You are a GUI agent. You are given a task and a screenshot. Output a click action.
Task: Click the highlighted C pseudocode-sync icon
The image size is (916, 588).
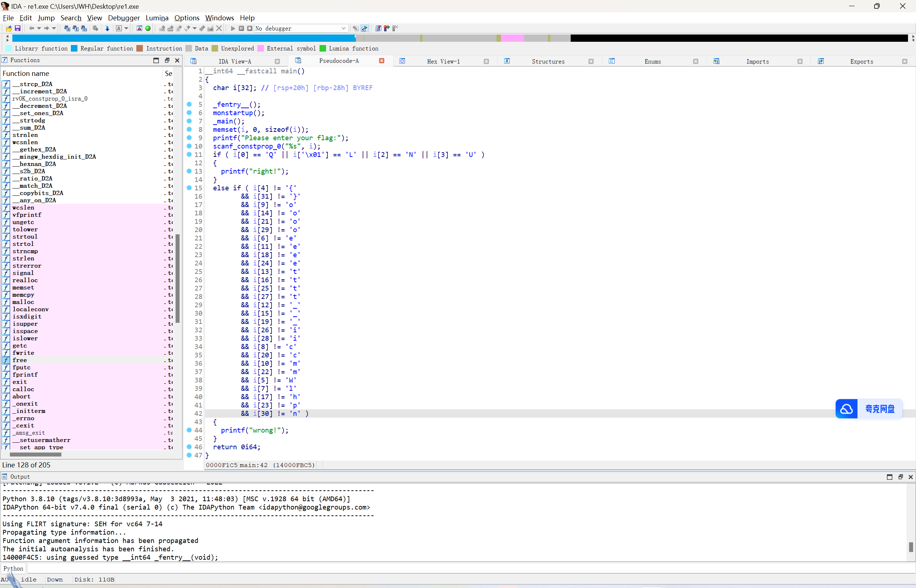pos(365,28)
